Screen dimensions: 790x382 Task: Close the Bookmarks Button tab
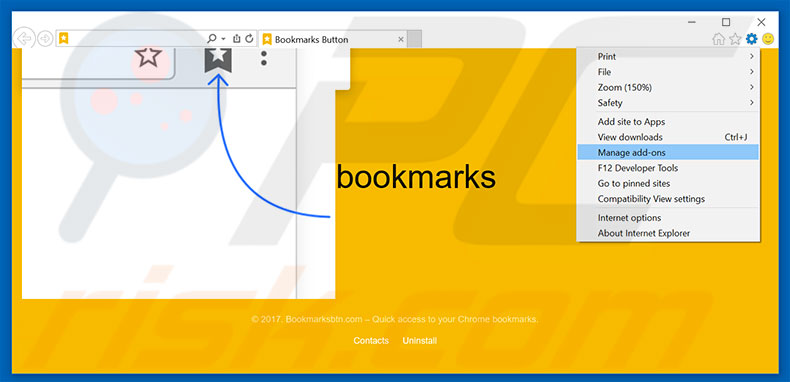401,39
